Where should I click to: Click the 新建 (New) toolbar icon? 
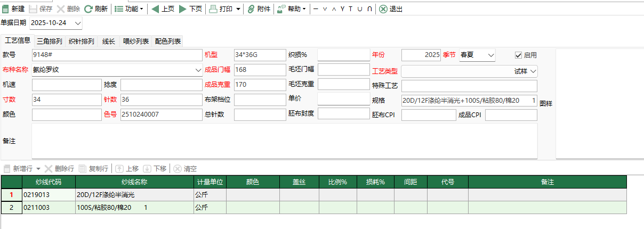point(5,9)
